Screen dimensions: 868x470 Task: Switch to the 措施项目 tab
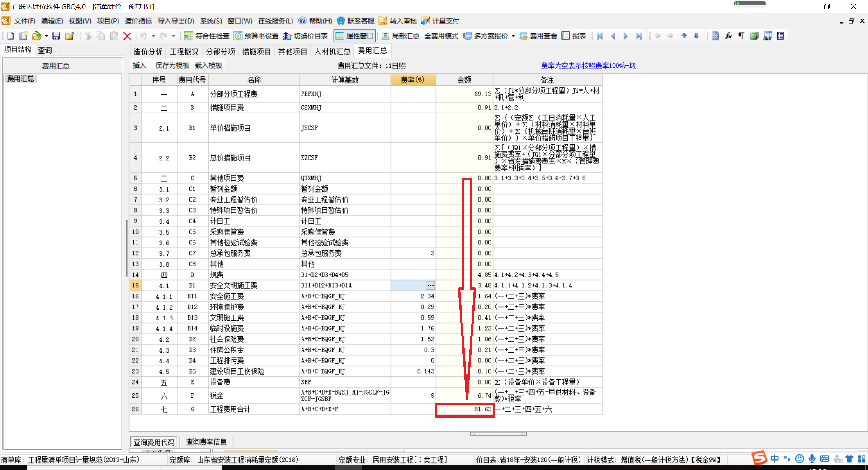point(256,52)
